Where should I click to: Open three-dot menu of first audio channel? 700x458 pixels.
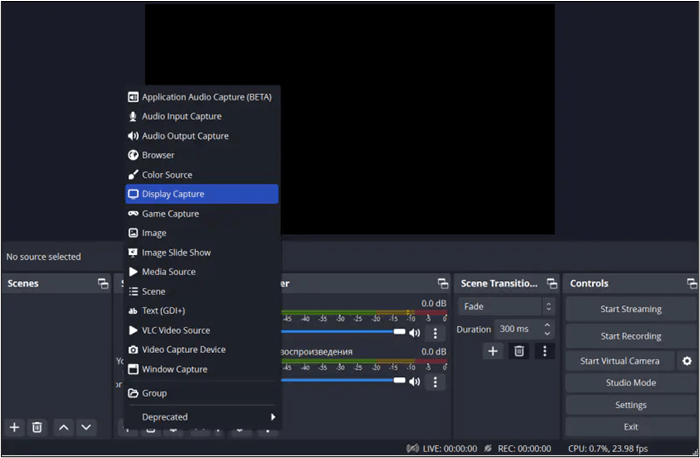coord(435,333)
